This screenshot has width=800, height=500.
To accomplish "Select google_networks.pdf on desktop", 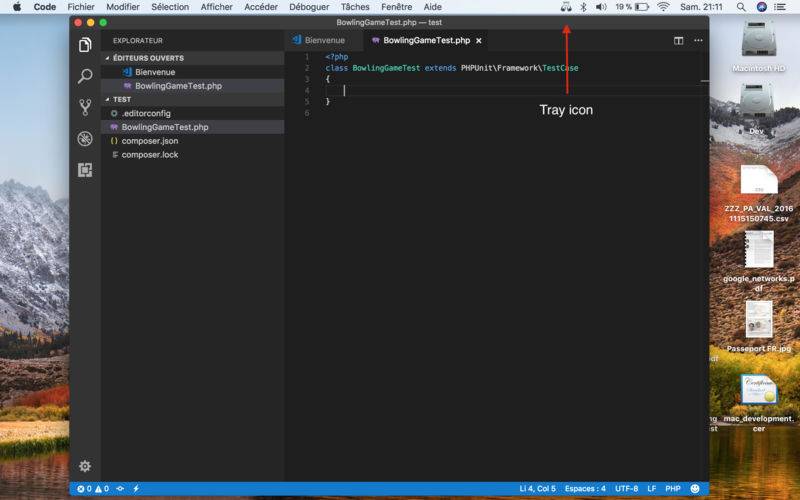I will 759,262.
